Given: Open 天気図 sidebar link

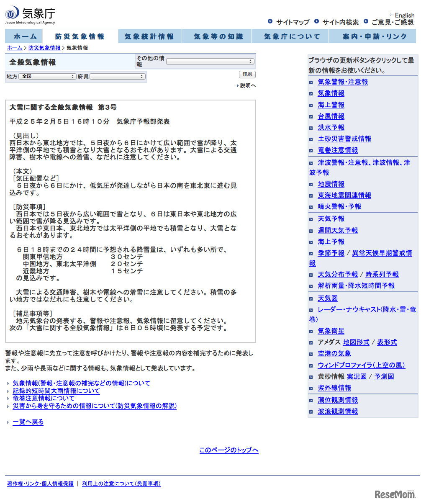Looking at the screenshot, I should click(328, 298).
